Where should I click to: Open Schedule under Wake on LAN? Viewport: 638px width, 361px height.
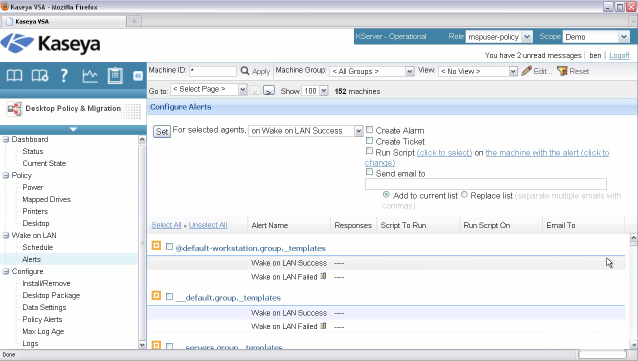[37, 247]
